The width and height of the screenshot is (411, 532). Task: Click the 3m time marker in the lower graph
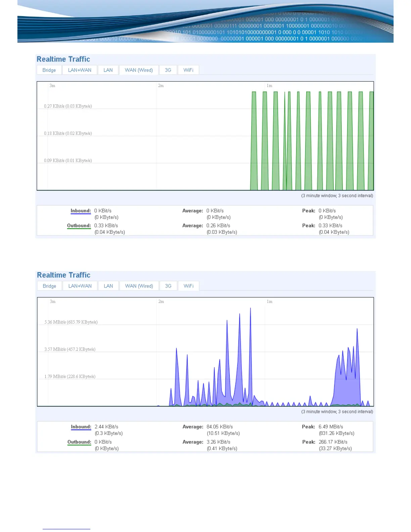tap(53, 302)
